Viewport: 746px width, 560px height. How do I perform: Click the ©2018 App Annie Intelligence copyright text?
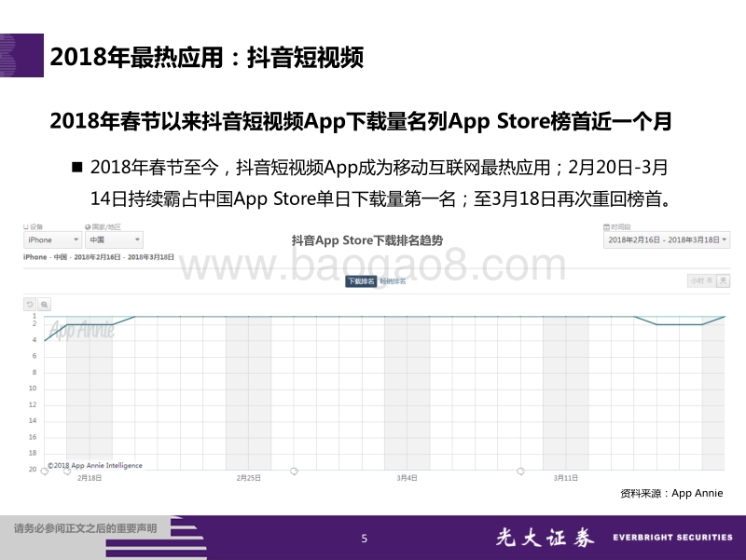(95, 465)
